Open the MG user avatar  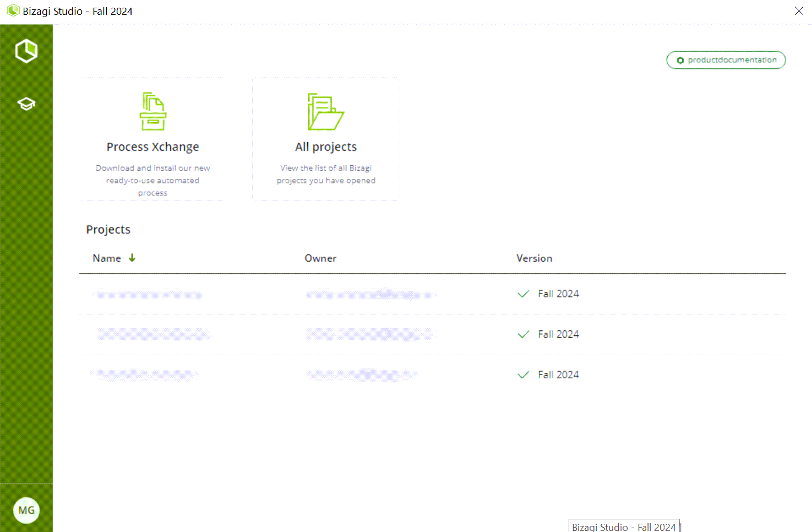pos(26,510)
